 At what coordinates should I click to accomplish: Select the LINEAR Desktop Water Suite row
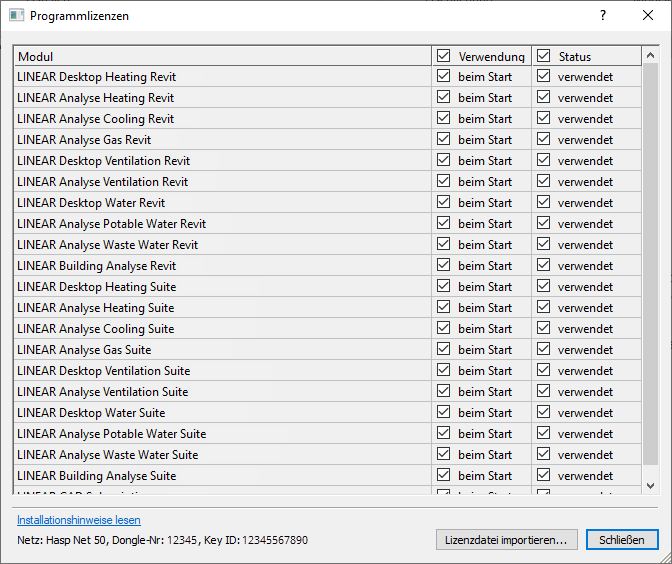(x=328, y=413)
